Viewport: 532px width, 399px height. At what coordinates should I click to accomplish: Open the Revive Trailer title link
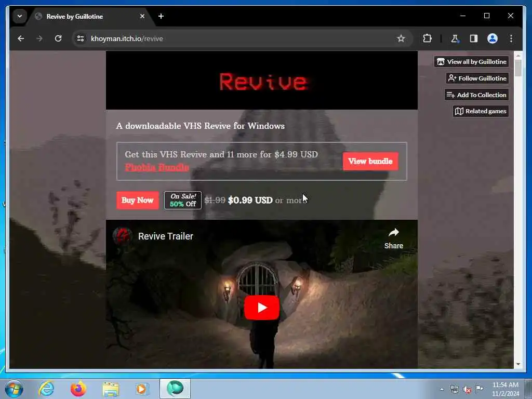pyautogui.click(x=166, y=236)
